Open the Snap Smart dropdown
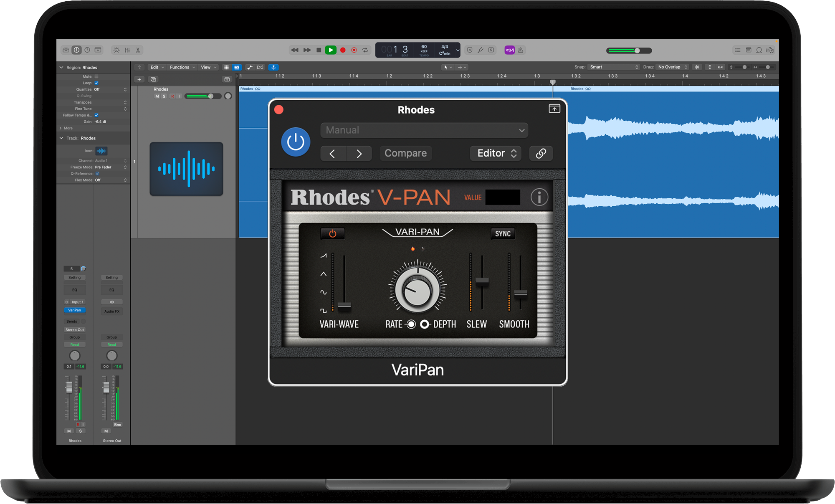835x504 pixels. [x=614, y=67]
